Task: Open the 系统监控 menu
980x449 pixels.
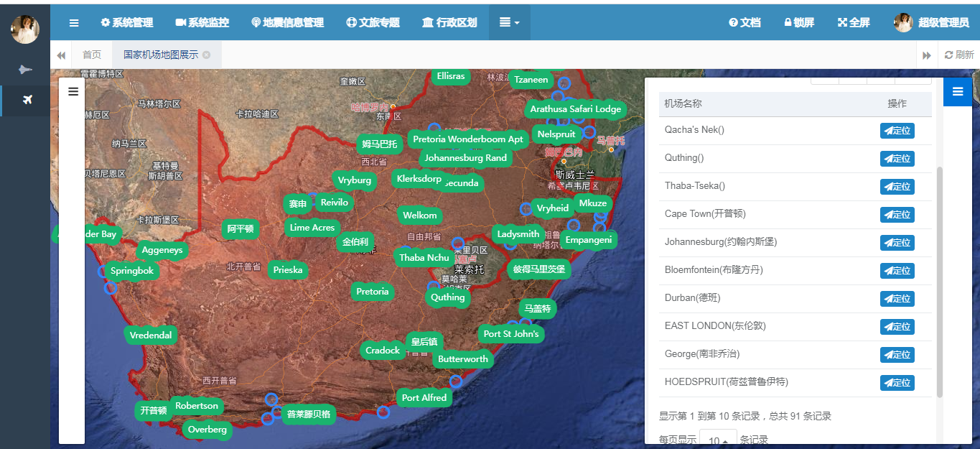Action: (202, 23)
